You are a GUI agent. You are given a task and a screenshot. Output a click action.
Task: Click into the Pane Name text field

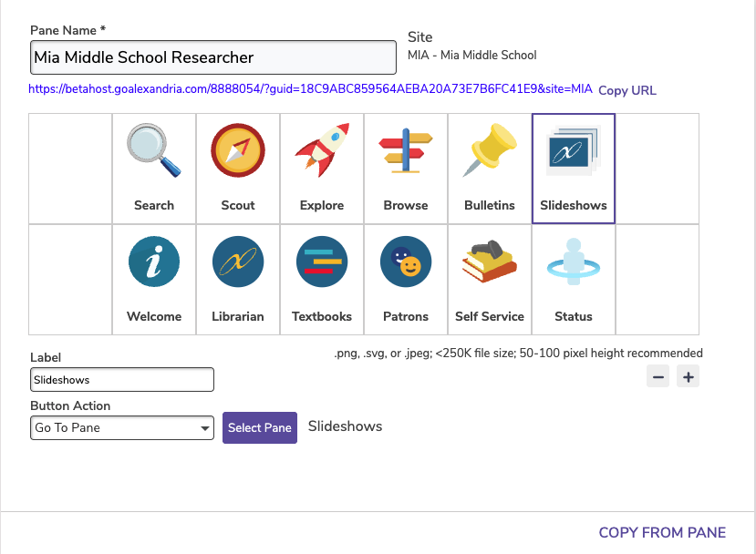(x=212, y=57)
